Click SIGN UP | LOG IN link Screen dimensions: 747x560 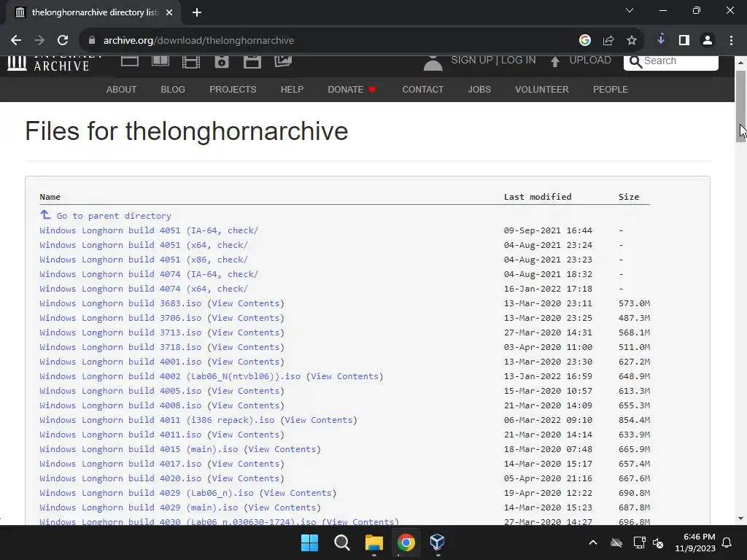click(x=493, y=60)
